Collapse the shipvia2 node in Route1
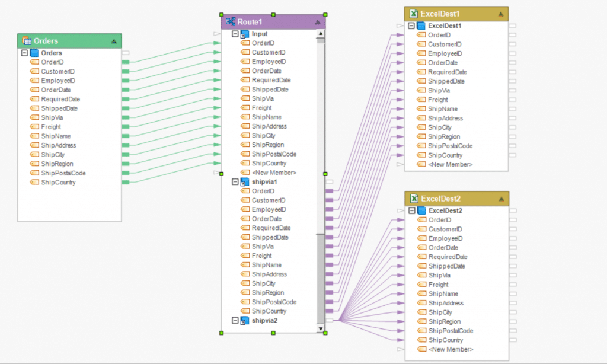This screenshot has width=607, height=364. click(x=235, y=321)
